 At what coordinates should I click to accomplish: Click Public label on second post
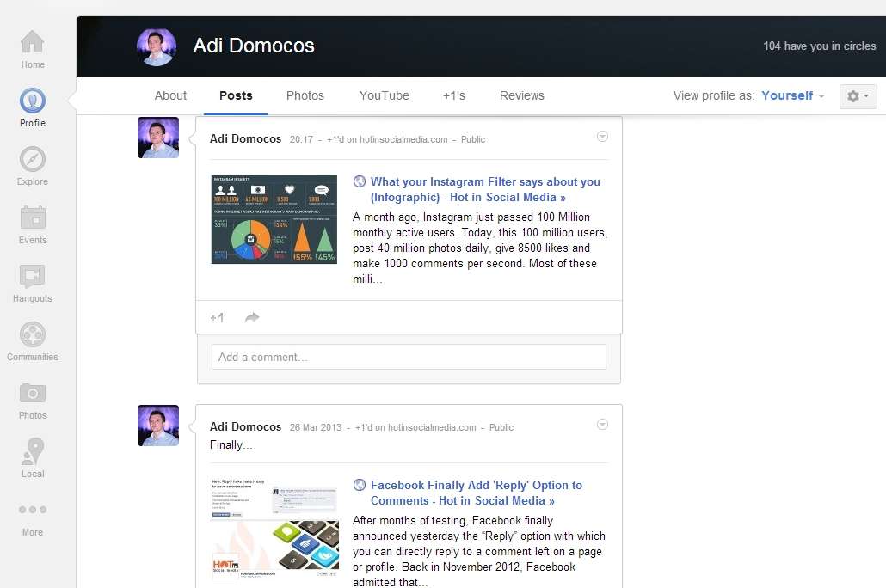coord(501,427)
